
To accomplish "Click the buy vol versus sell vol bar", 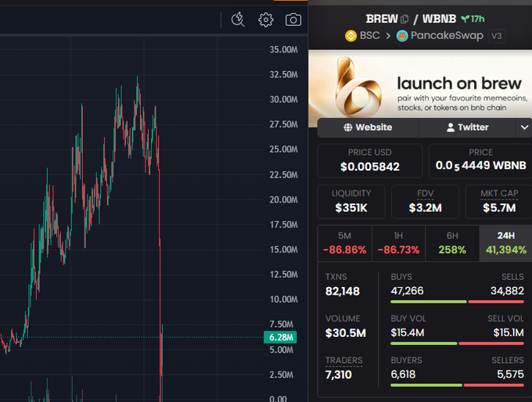I will (x=457, y=343).
